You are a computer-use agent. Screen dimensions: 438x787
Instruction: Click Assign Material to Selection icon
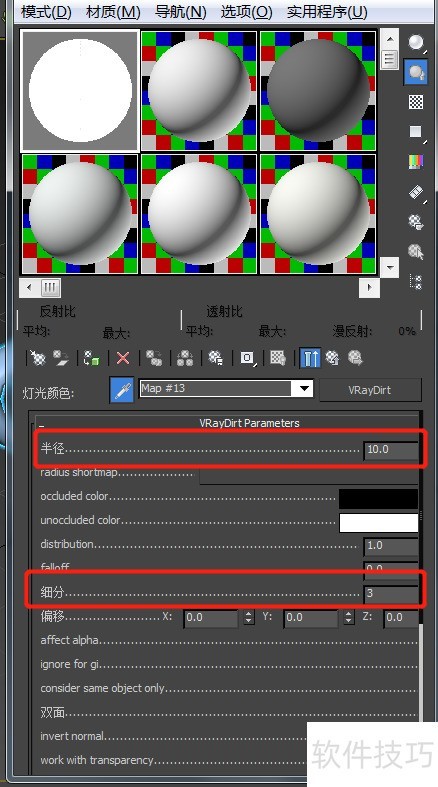click(91, 358)
